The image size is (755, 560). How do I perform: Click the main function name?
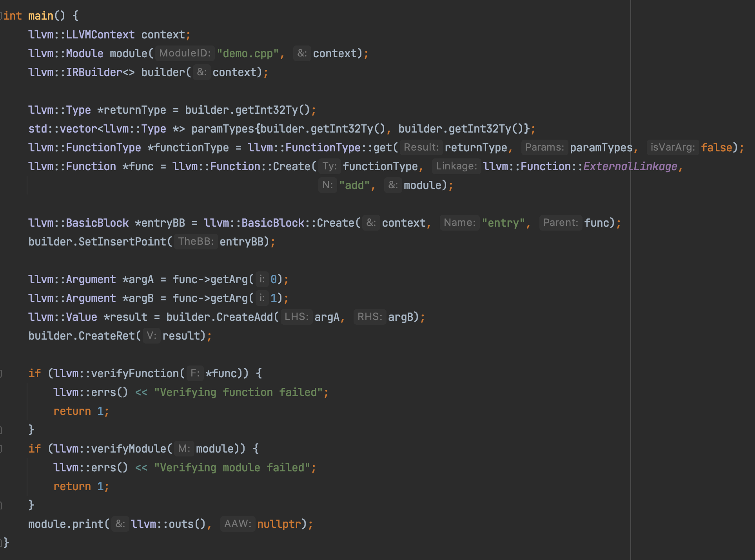[41, 16]
